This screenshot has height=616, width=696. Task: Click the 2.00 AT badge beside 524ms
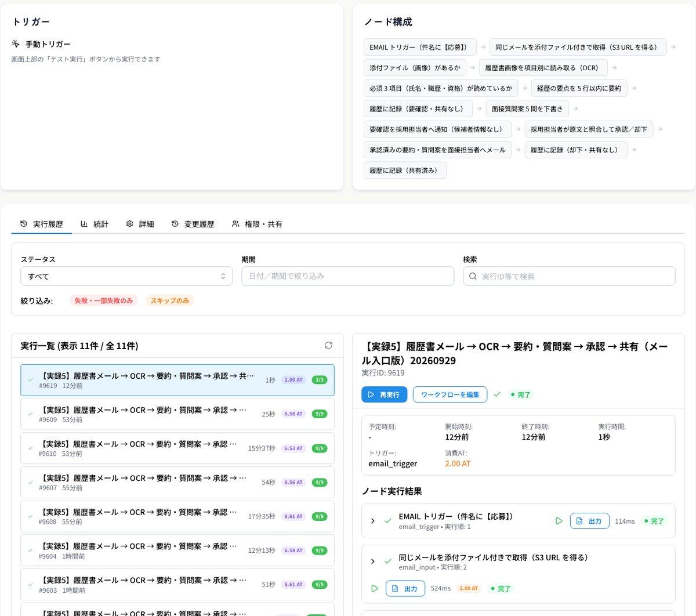(469, 588)
